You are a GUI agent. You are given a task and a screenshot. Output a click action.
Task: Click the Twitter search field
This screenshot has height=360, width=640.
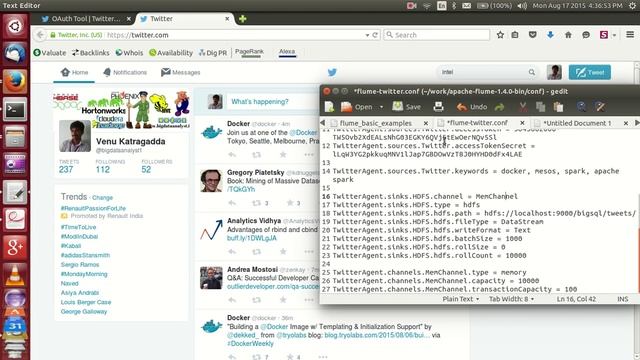pyautogui.click(x=488, y=72)
